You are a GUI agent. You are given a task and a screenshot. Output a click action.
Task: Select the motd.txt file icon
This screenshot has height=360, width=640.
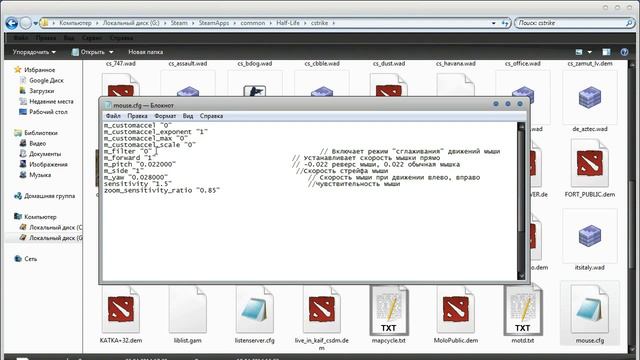522,310
